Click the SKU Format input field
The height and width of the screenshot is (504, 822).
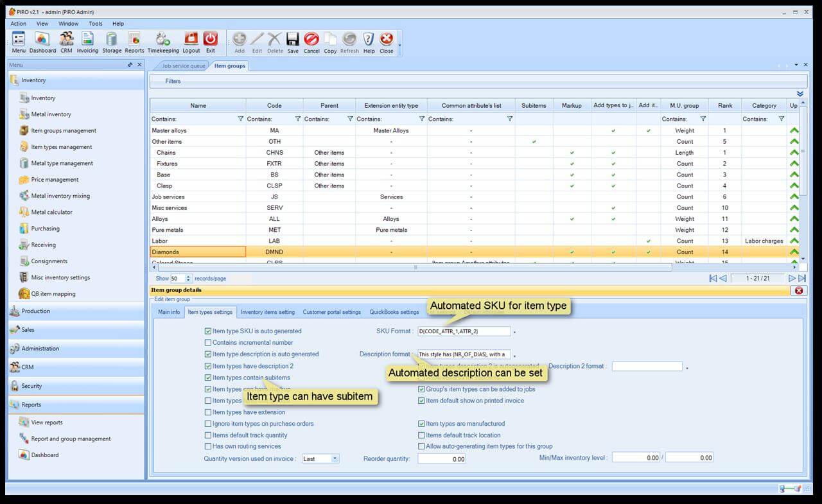coord(464,331)
